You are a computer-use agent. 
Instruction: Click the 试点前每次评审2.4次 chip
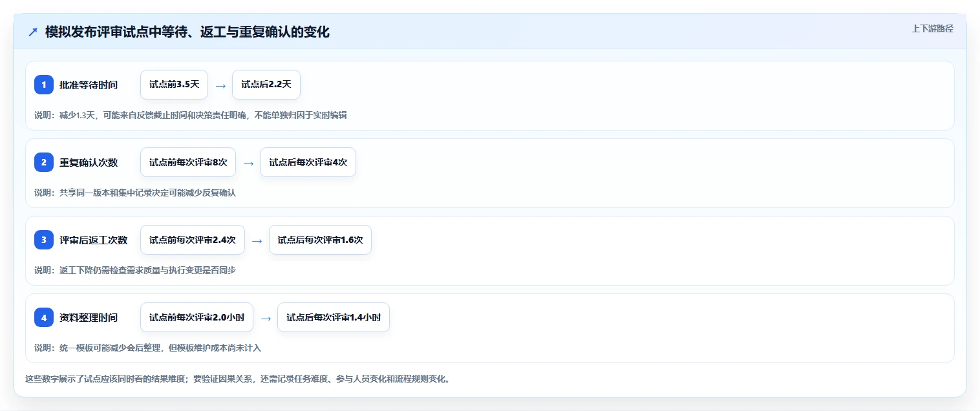193,240
